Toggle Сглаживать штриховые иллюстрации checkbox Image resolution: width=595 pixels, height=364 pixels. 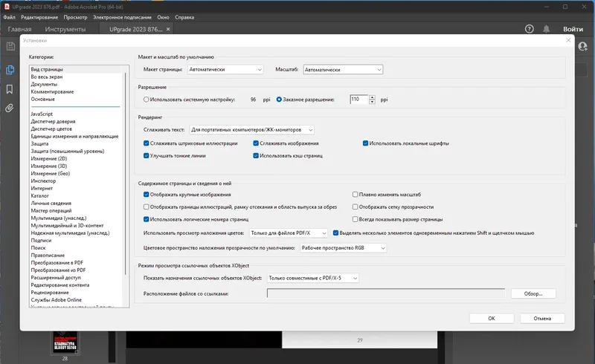point(146,143)
